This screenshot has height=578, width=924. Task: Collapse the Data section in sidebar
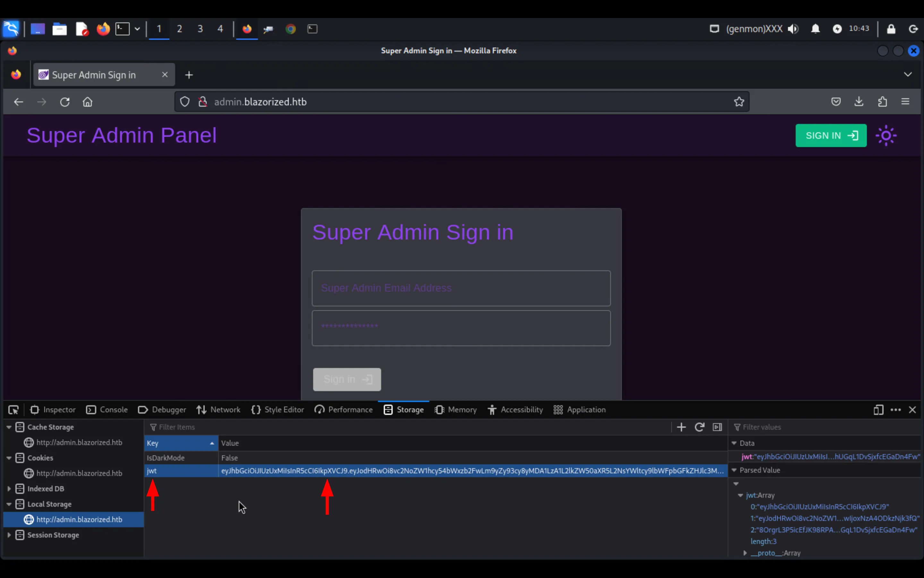pyautogui.click(x=733, y=443)
